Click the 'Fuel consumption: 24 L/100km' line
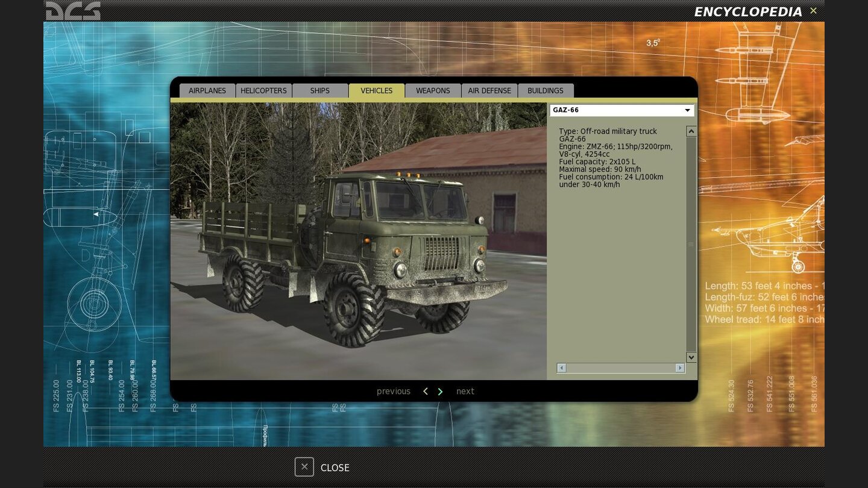The width and height of the screenshot is (868, 488). (611, 177)
